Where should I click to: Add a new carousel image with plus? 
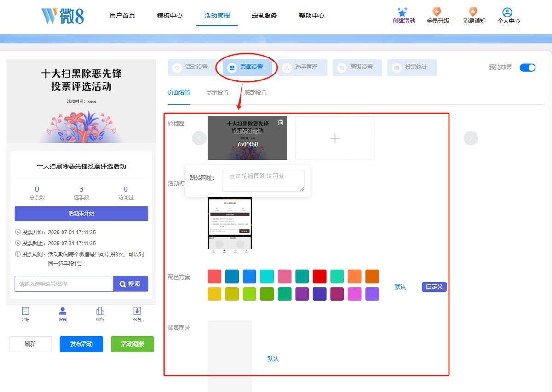(335, 138)
